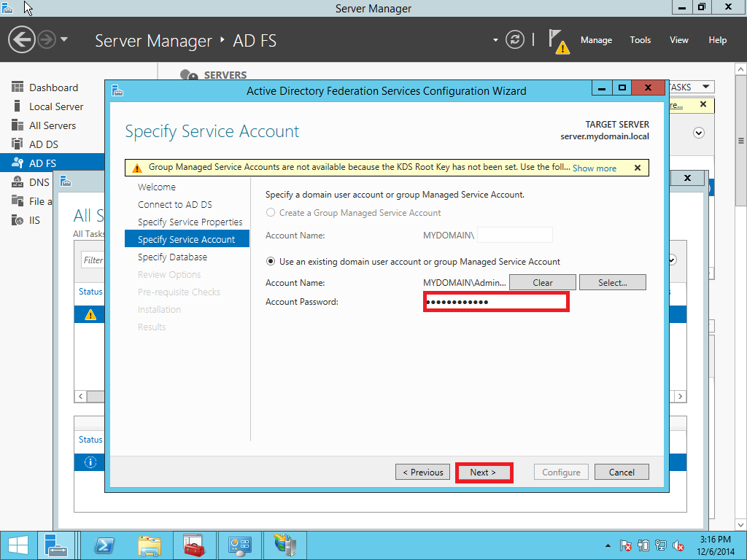
Task: Click the Account Password input field
Action: click(496, 301)
